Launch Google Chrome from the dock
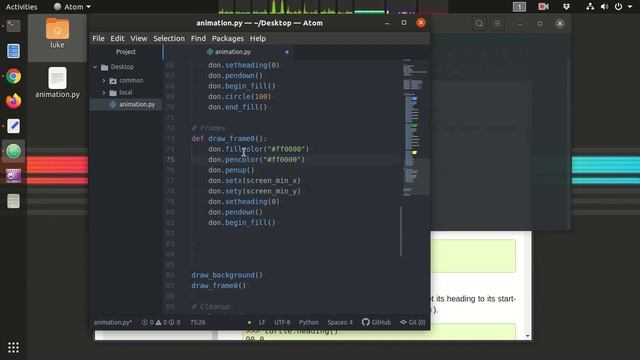The height and width of the screenshot is (360, 640). click(13, 76)
